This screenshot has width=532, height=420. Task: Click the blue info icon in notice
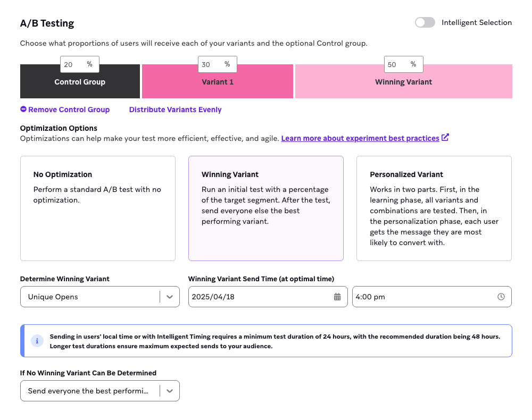pyautogui.click(x=37, y=341)
